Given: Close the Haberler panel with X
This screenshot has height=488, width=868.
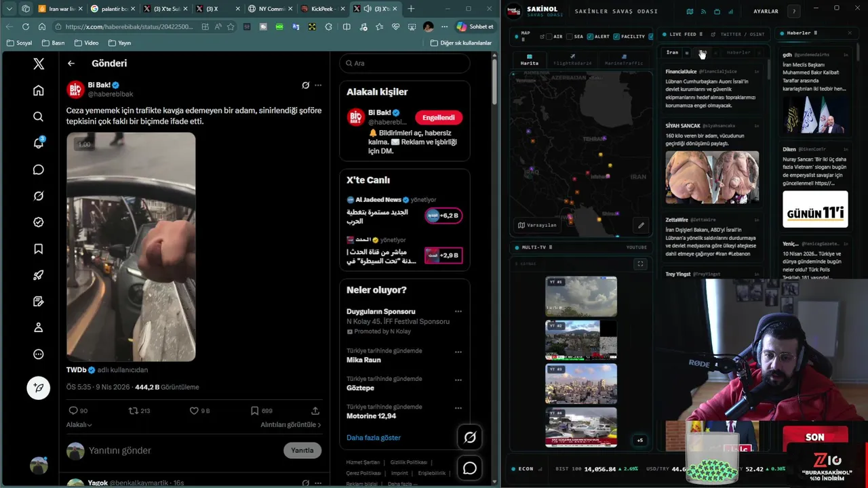Looking at the screenshot, I should click(x=850, y=33).
